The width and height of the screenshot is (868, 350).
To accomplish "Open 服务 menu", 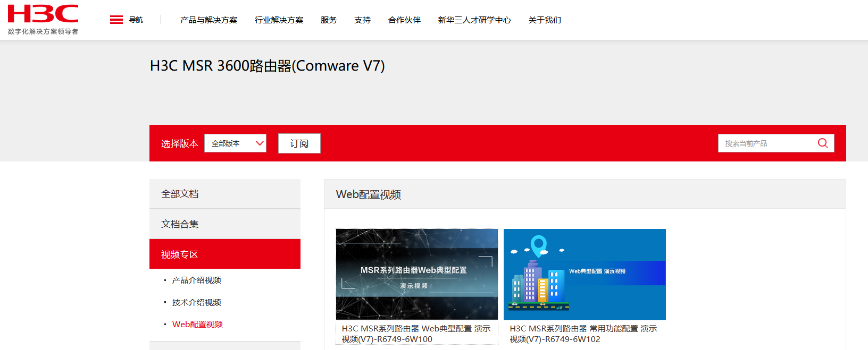I will 329,20.
